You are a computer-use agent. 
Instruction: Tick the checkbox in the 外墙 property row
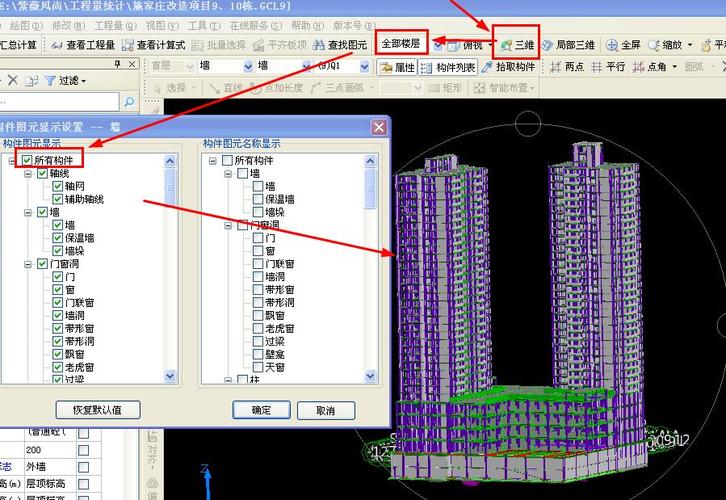coord(83,467)
